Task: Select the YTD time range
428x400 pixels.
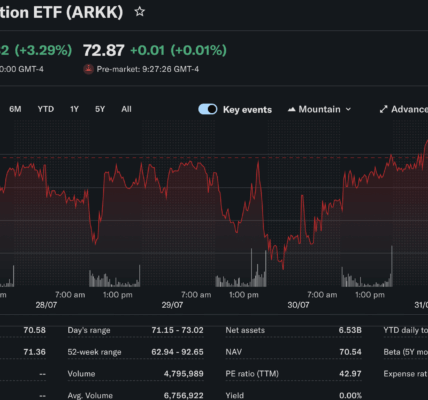Action: (x=46, y=109)
